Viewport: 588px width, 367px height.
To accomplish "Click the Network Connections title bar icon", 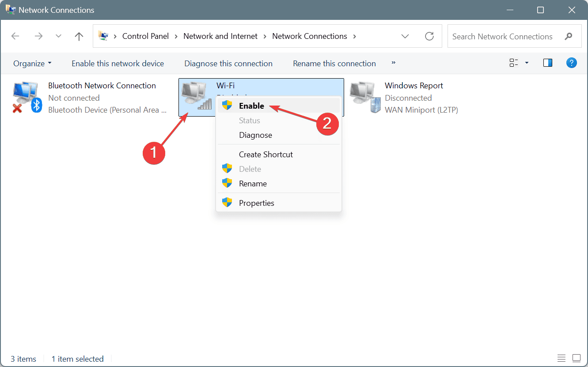I will point(11,9).
